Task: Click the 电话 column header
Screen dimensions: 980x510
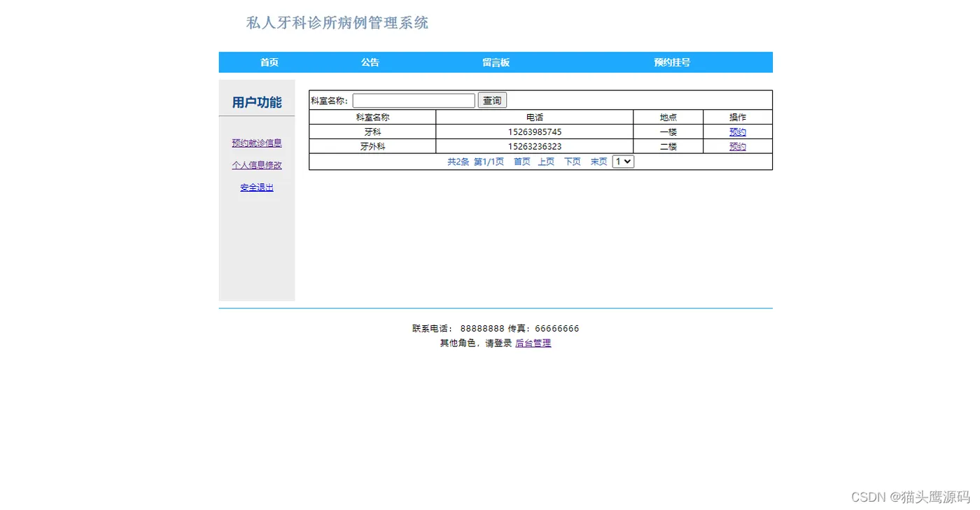Action: click(535, 117)
